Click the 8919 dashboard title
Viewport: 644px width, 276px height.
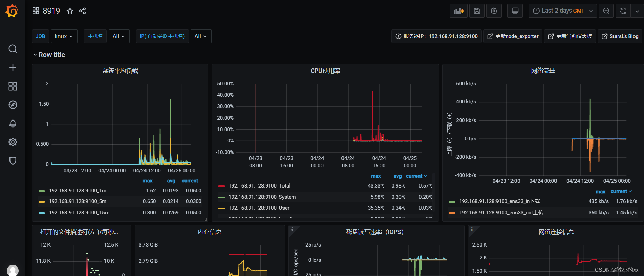coord(52,11)
